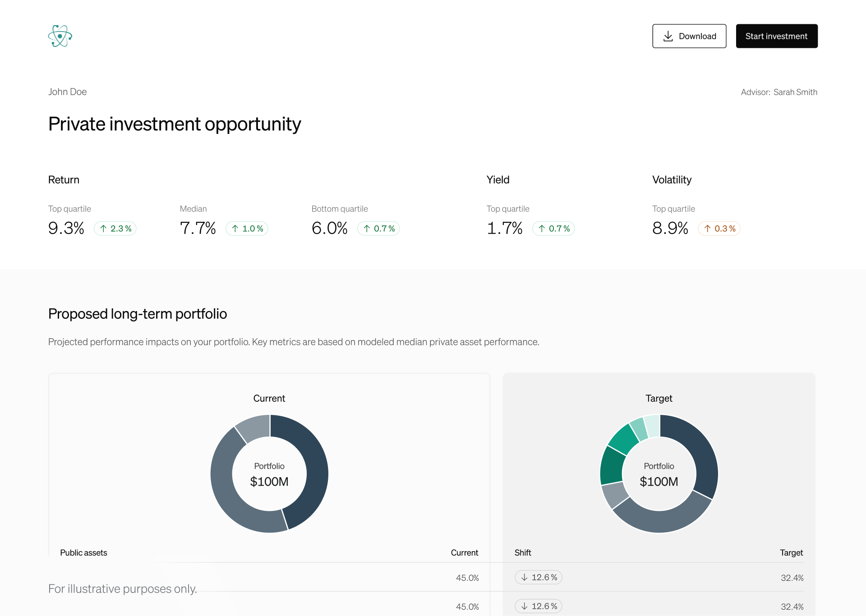This screenshot has height=616, width=866.
Task: Click the orange 0.3% volatility change badge
Action: (x=719, y=228)
